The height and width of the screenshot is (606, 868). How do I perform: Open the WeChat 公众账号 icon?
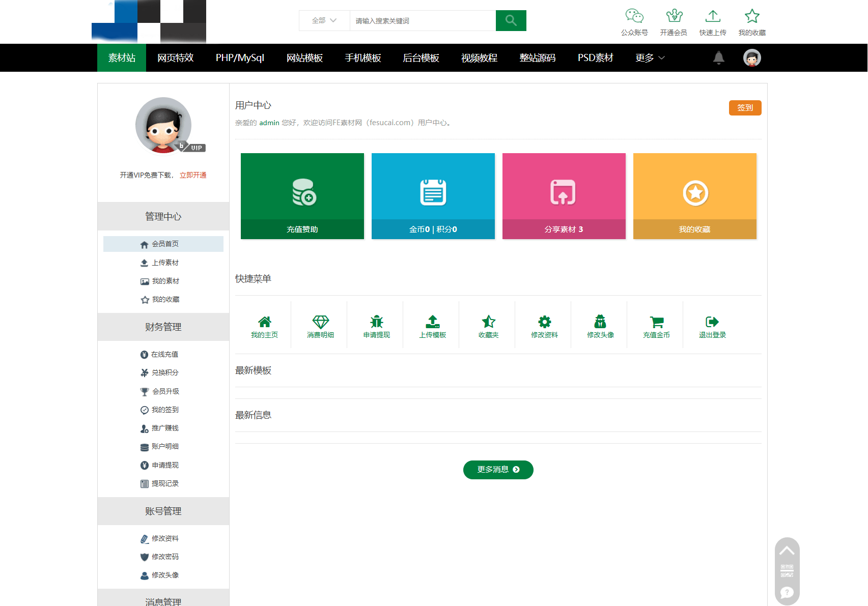pos(634,16)
